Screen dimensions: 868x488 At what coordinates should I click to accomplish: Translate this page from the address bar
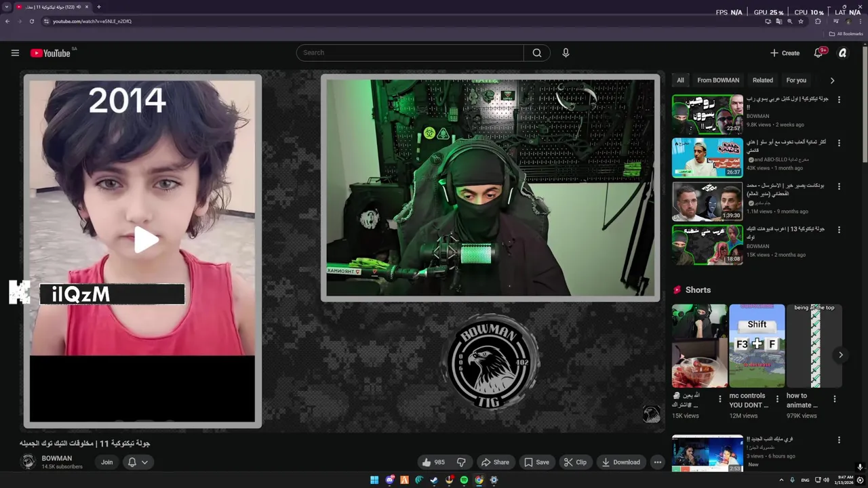click(778, 21)
